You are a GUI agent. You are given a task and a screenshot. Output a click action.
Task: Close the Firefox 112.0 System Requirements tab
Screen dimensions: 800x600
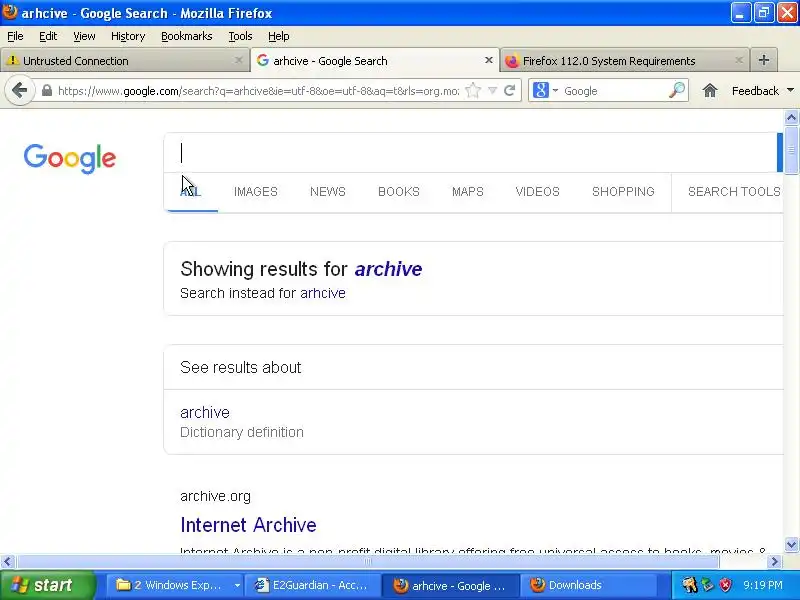coord(738,60)
